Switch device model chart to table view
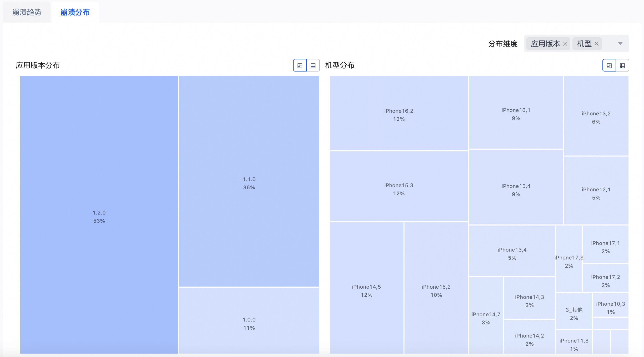Screen dimensions: 644x357 622,65
